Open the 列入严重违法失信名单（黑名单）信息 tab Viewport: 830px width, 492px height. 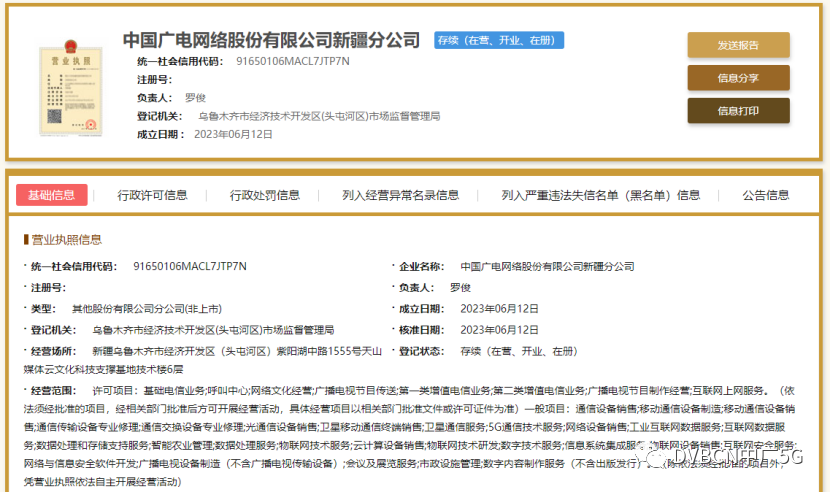click(601, 195)
